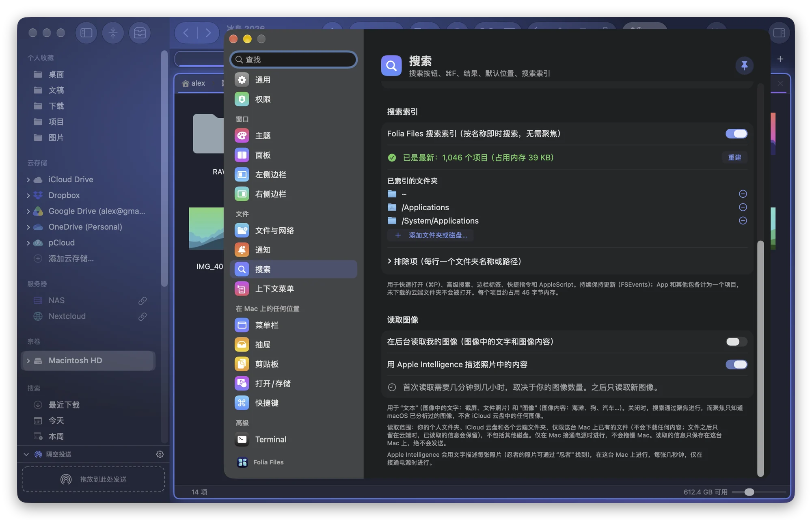Screen dimensions: 812x520
Task: Remove /System/Applications from indexed folders
Action: 743,221
